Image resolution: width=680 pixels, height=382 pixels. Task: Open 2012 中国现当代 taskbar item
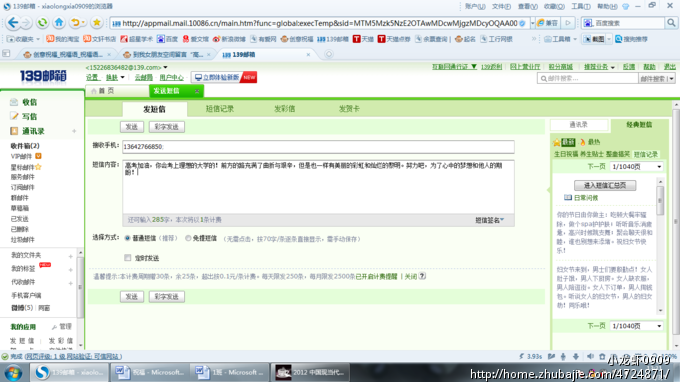coord(311,372)
